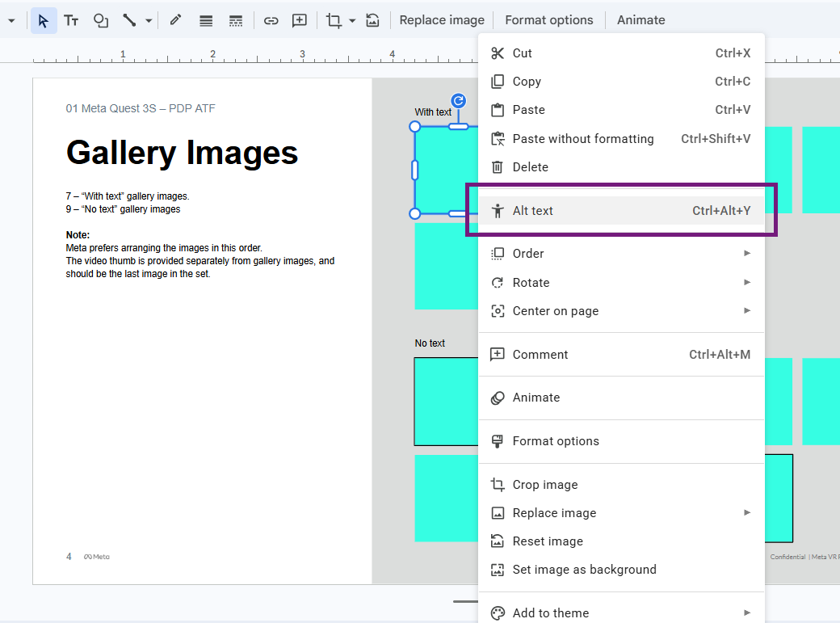Click the Shape tool icon
The image size is (840, 623).
(x=101, y=20)
